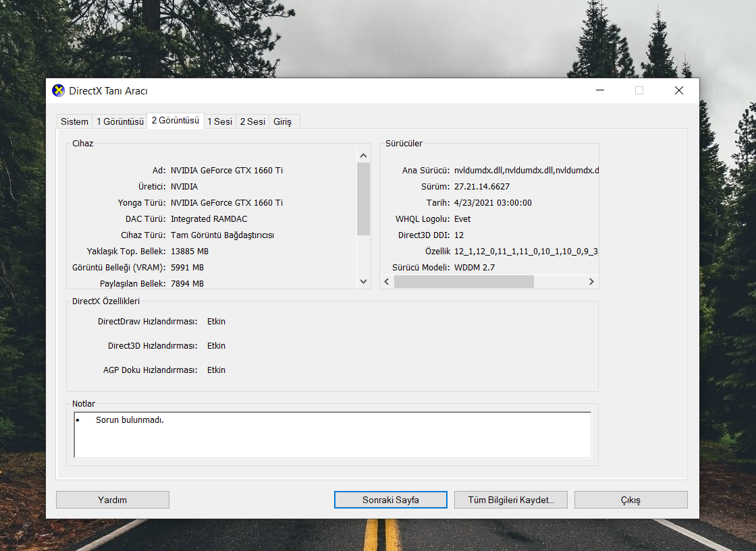Click inside the Notlar text box

click(x=332, y=435)
